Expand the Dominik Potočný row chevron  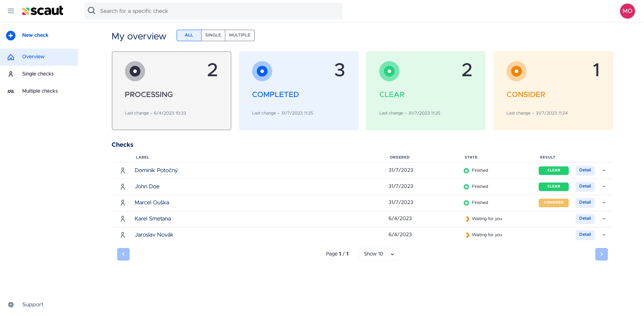point(604,170)
